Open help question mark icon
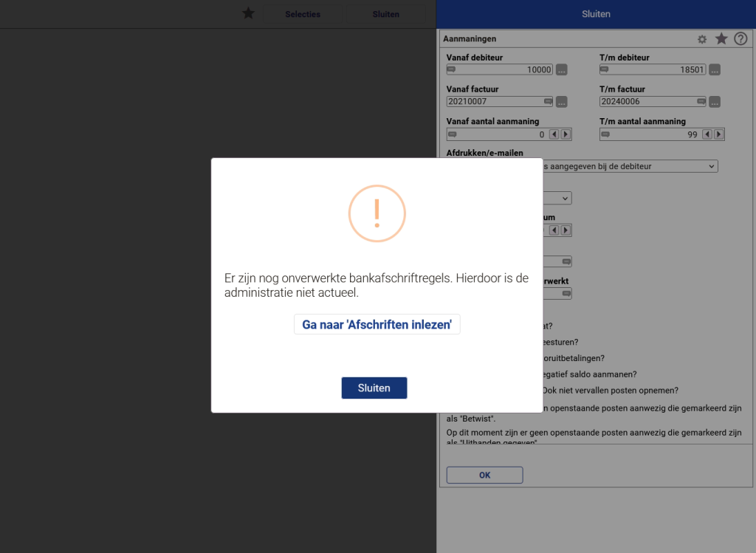The width and height of the screenshot is (756, 553). (x=740, y=38)
